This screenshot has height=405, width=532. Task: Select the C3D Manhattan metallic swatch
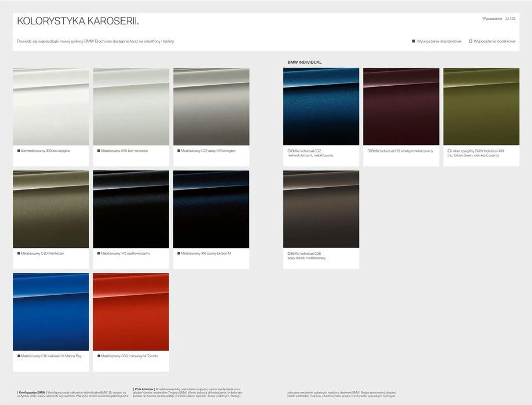point(51,209)
